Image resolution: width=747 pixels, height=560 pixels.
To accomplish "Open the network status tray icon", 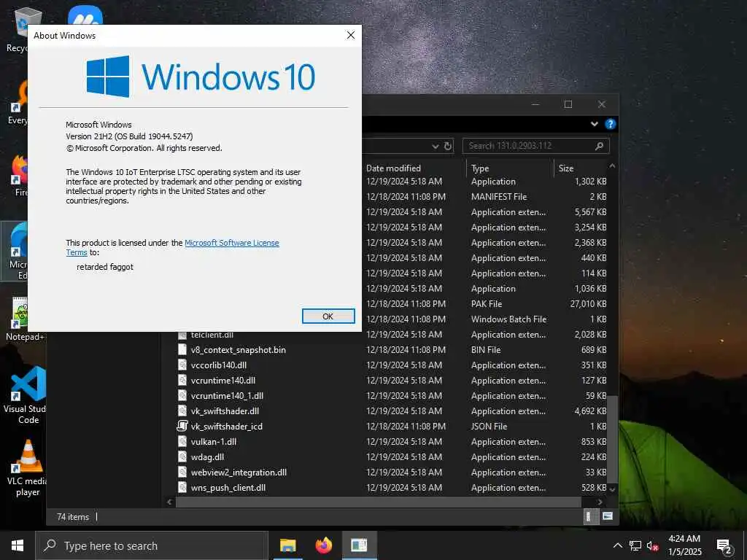I will click(635, 545).
